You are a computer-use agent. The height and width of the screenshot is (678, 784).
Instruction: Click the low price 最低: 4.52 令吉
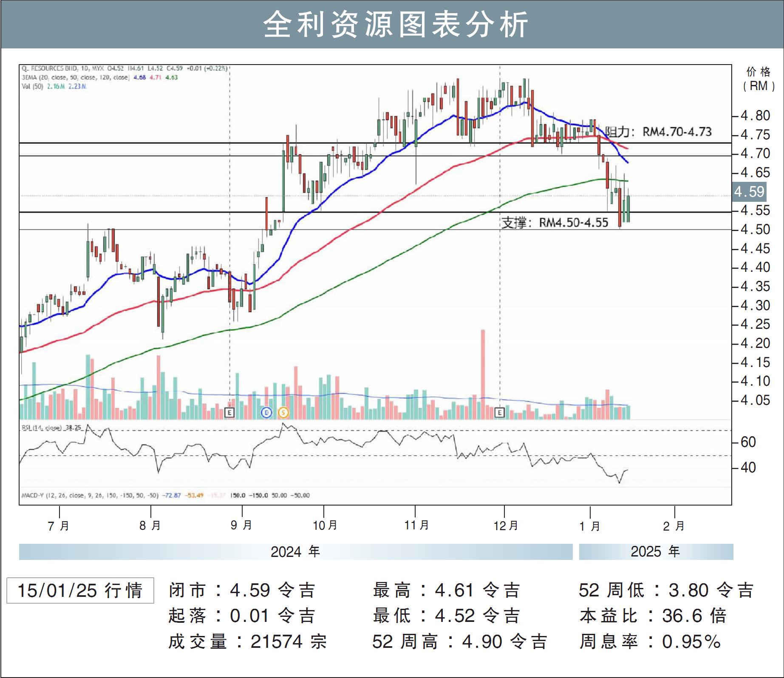447,616
